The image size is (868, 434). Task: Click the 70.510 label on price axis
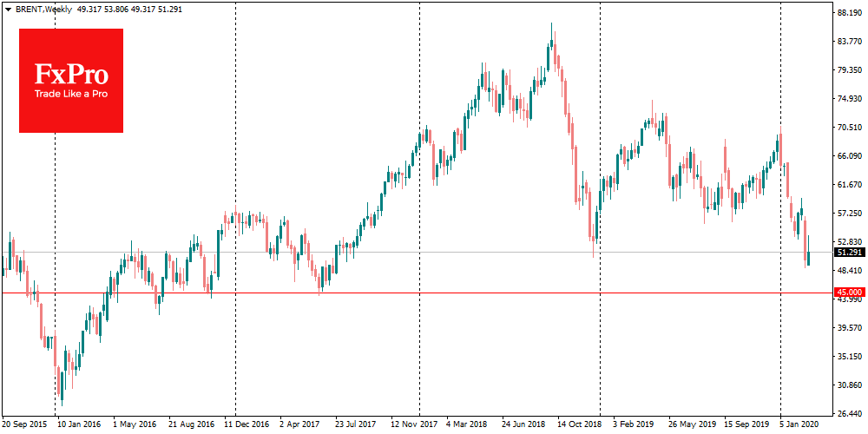coord(848,128)
